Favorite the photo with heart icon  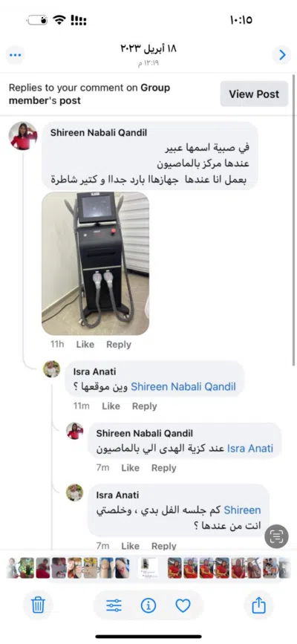(183, 605)
